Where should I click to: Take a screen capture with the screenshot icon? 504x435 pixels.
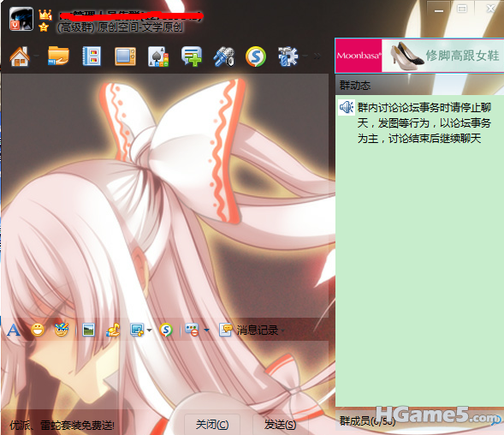pyautogui.click(x=137, y=330)
